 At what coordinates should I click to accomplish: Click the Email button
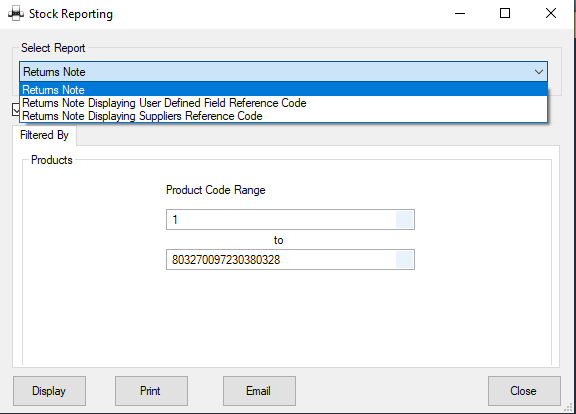(259, 391)
